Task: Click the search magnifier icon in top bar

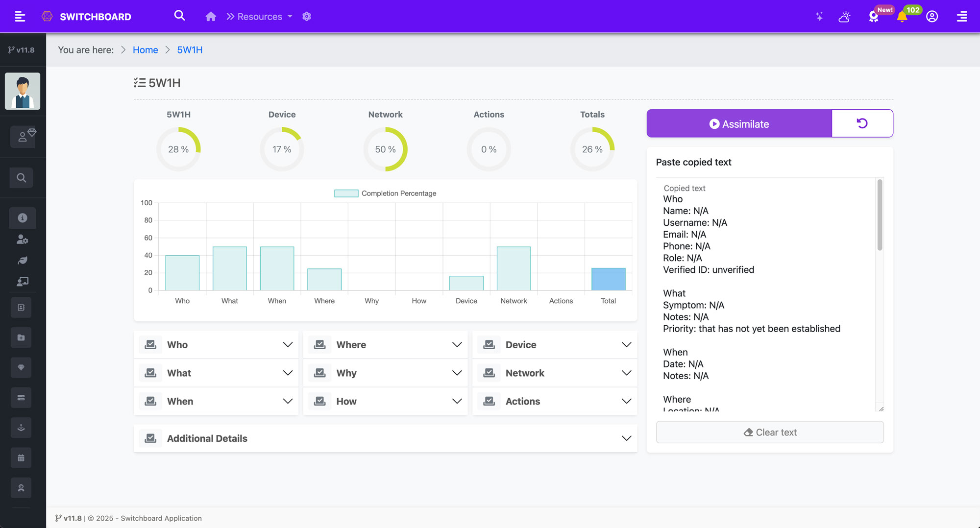Action: tap(179, 16)
